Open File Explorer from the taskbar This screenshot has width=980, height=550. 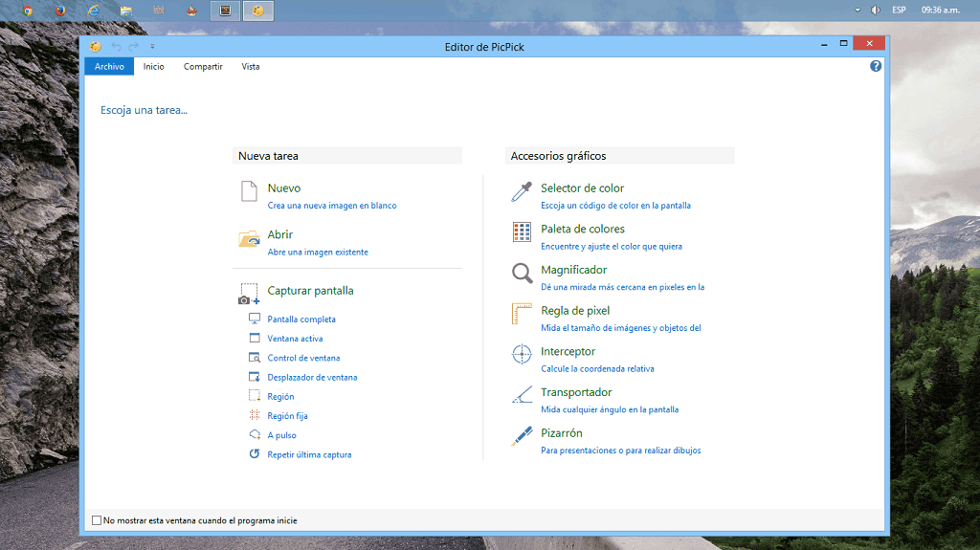(126, 11)
